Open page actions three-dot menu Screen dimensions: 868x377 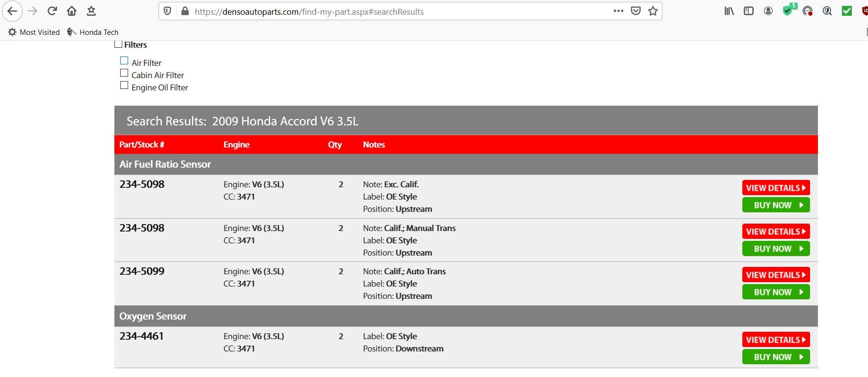(619, 11)
